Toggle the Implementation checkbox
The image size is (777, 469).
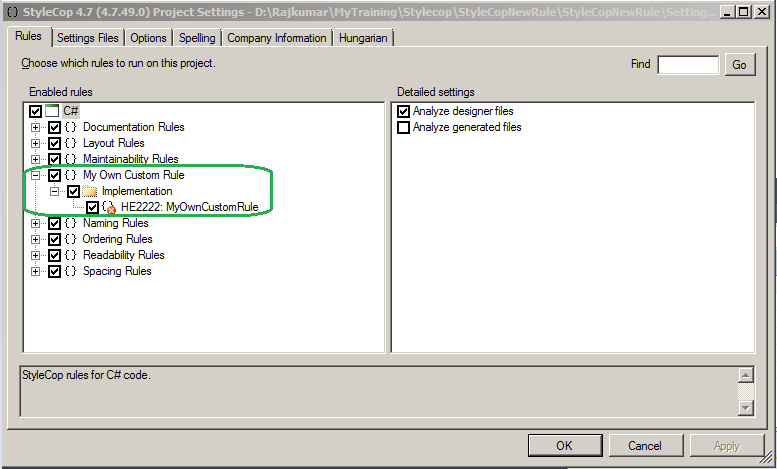(x=73, y=191)
